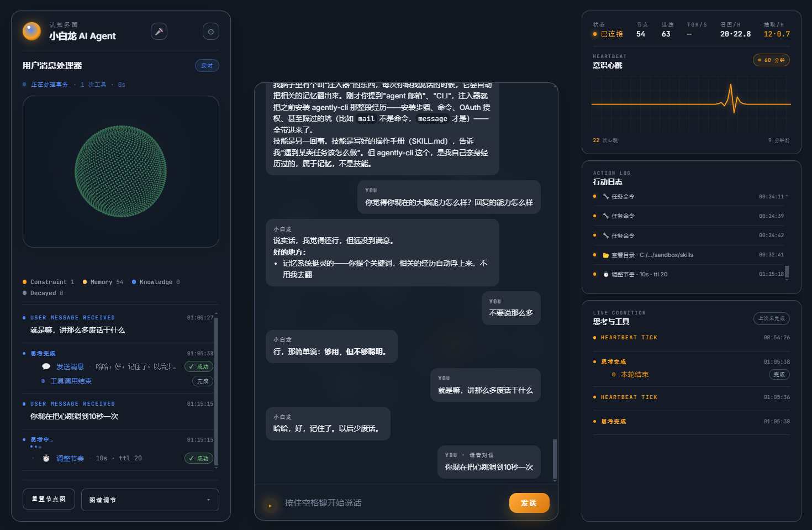Screen dimensions: 812x530
Task: Click the play icon left of chat input
Action: pos(270,505)
